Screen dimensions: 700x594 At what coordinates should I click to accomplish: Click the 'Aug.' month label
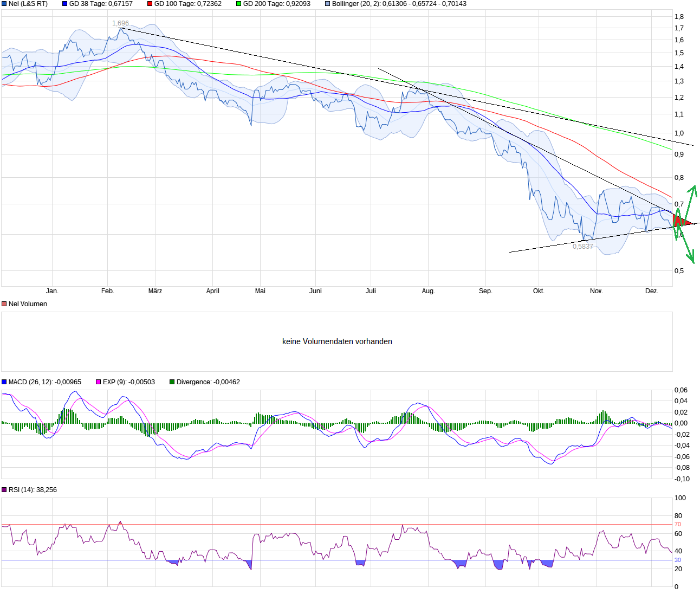(428, 291)
